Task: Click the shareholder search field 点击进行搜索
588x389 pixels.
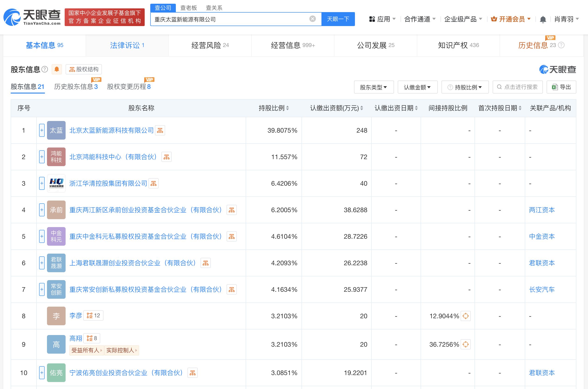Action: click(x=518, y=87)
